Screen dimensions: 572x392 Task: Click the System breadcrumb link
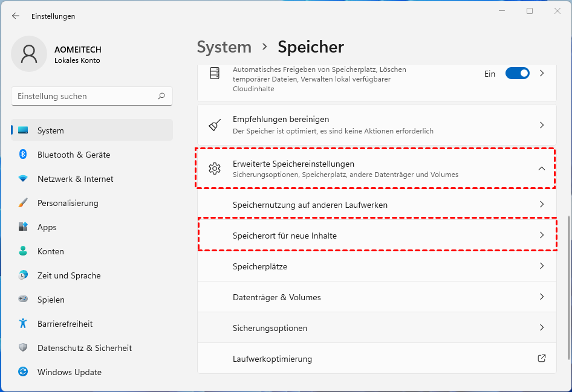(224, 47)
